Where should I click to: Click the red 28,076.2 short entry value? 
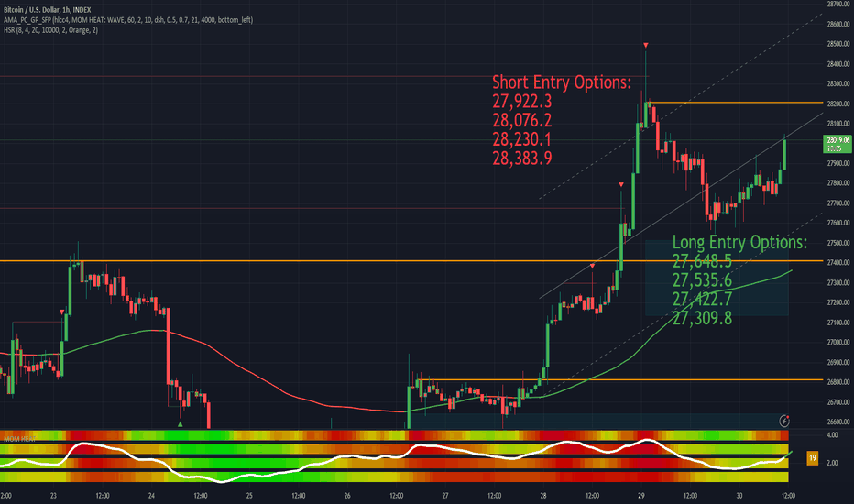click(521, 120)
